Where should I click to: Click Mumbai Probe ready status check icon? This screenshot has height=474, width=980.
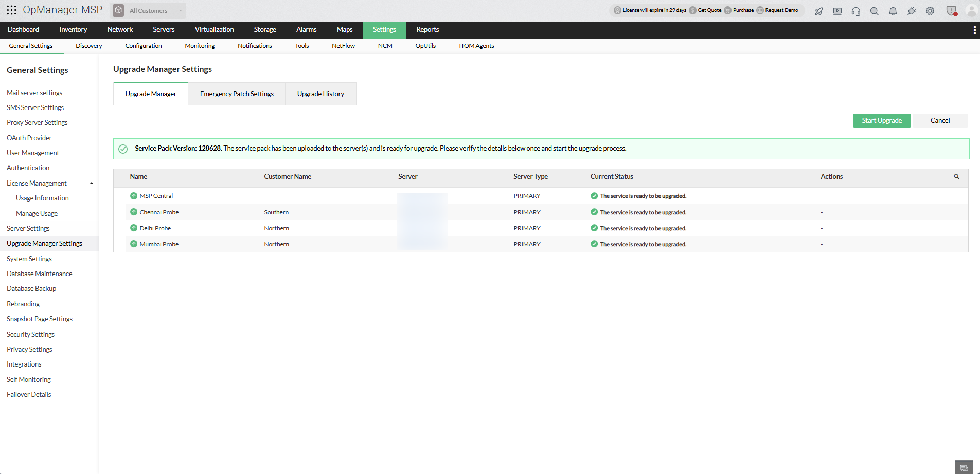tap(594, 244)
